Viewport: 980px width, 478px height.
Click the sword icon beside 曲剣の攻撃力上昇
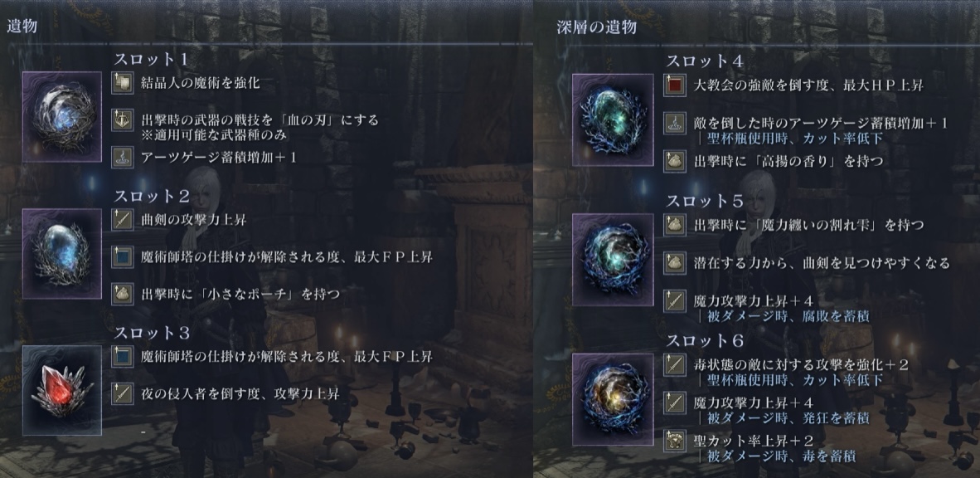click(123, 220)
